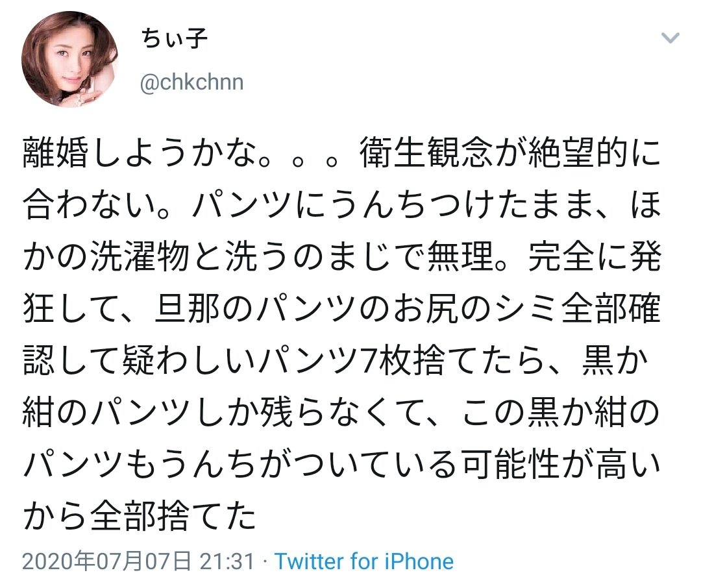Visit the @chkchnn handle link
Viewport: 701px width, 588px height.
[x=192, y=83]
